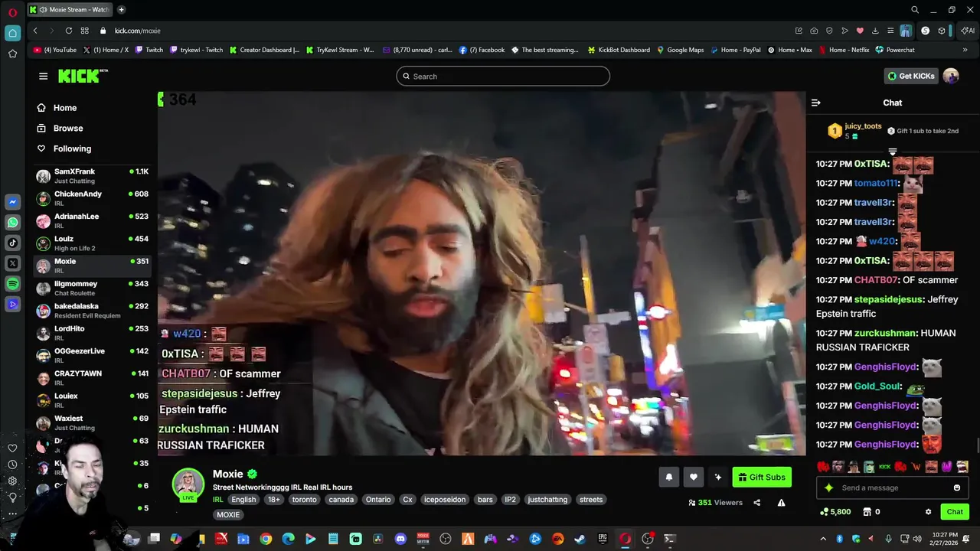Click the Kick search field

click(x=503, y=76)
